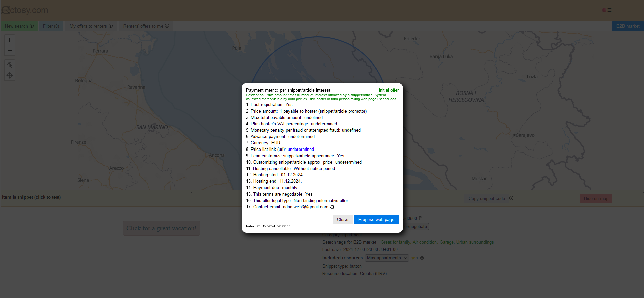Open Renters' offers to me tab

[x=143, y=26]
